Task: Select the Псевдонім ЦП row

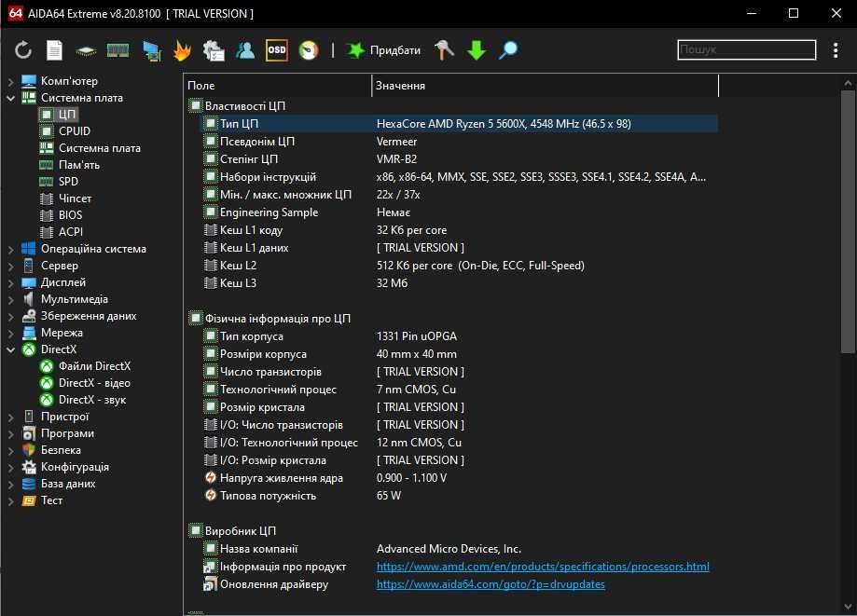Action: pos(459,142)
